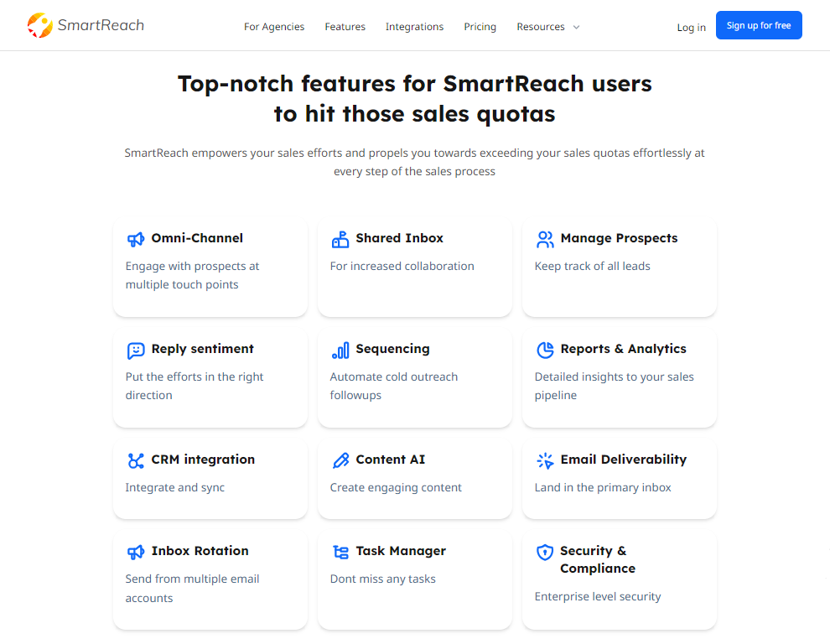The image size is (830, 644).
Task: Open the Security & Compliance card title
Action: coord(598,560)
